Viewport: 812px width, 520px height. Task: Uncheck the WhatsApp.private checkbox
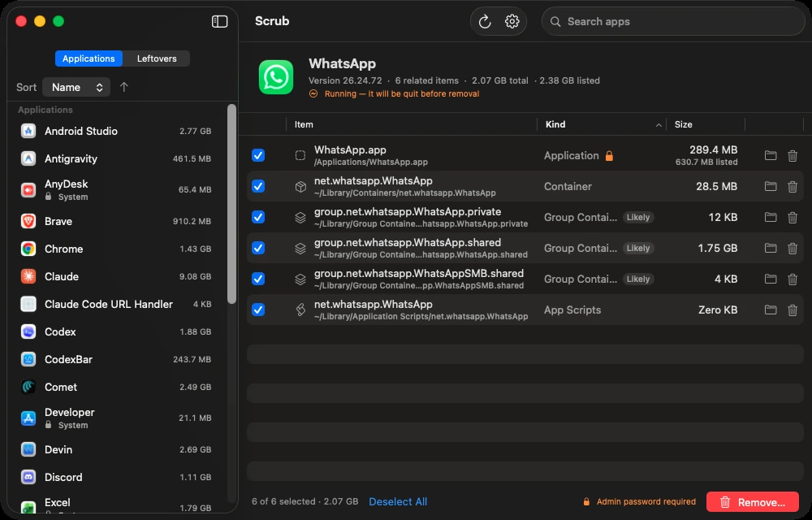coord(258,217)
